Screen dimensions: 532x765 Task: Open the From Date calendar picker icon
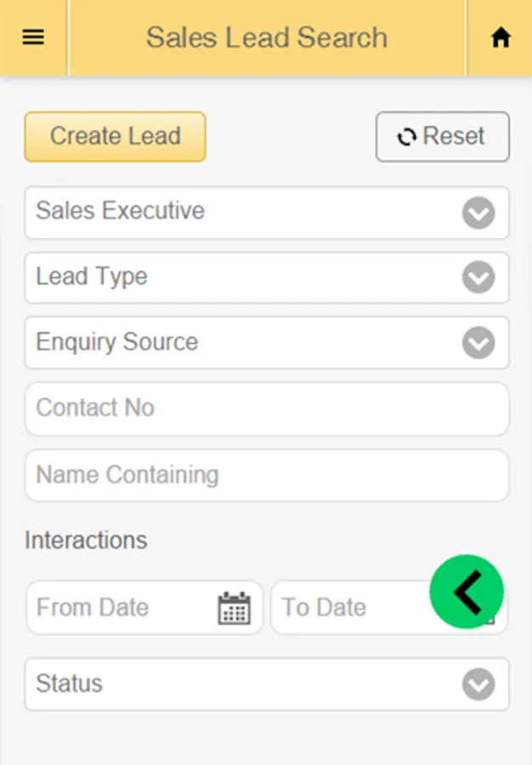pos(234,608)
